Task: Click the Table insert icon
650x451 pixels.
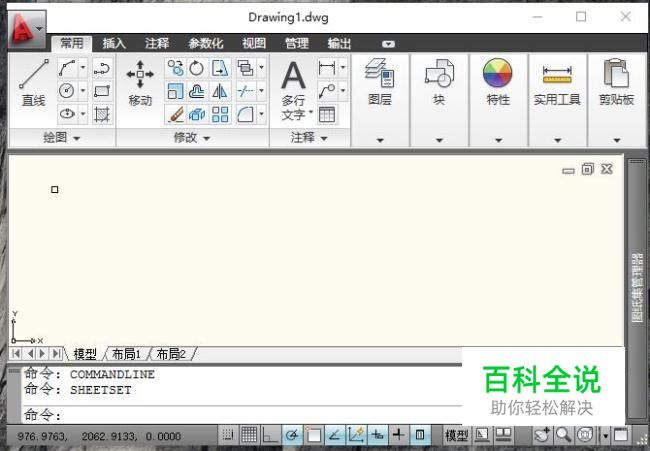Action: [327, 114]
